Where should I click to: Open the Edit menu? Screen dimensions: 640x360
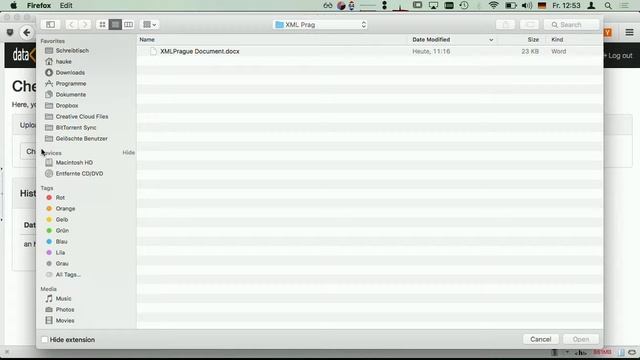(66, 6)
